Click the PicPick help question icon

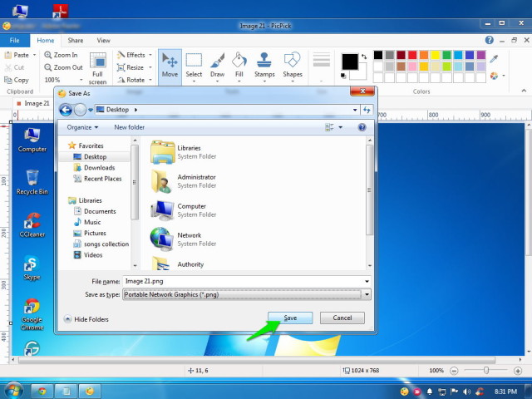(490, 40)
